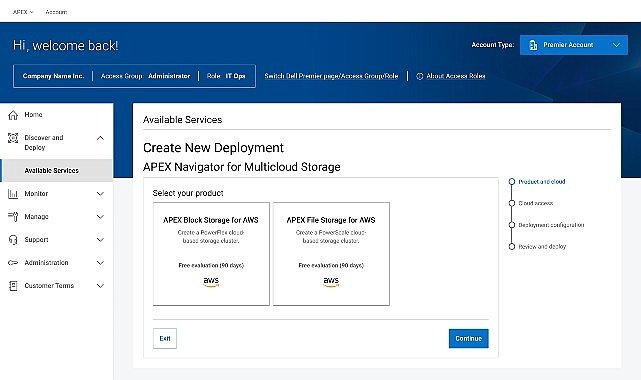Click the Monitor chart icon

point(13,194)
